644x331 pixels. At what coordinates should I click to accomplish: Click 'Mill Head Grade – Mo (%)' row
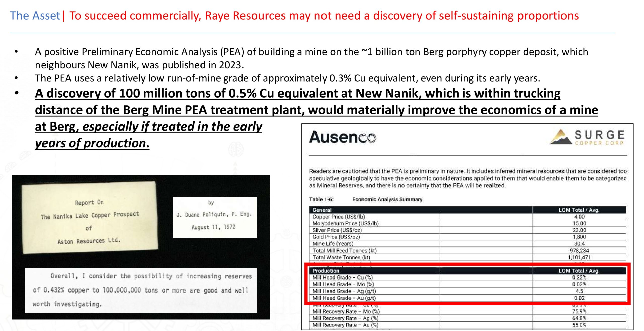tap(468, 284)
